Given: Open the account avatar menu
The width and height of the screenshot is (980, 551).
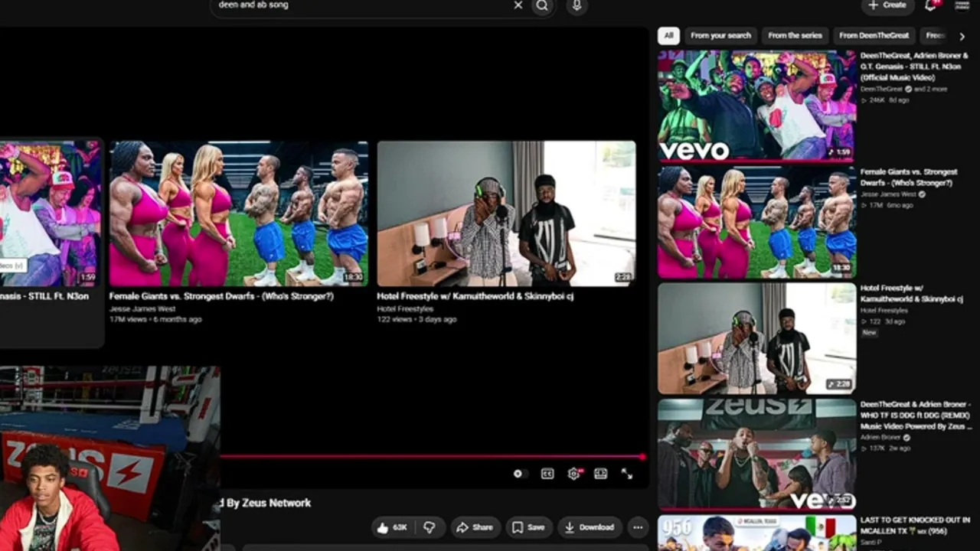Looking at the screenshot, I should coord(962,5).
